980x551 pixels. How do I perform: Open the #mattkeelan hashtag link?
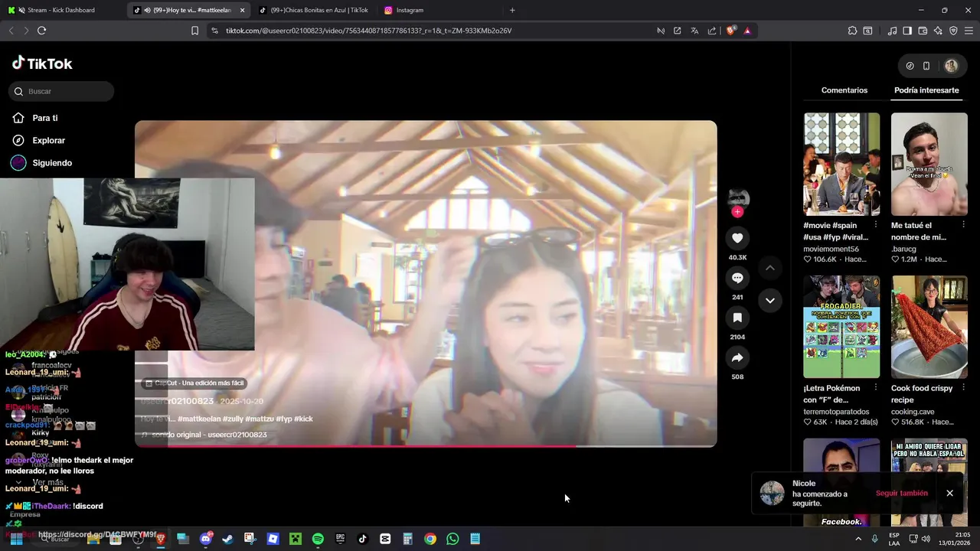pyautogui.click(x=199, y=419)
